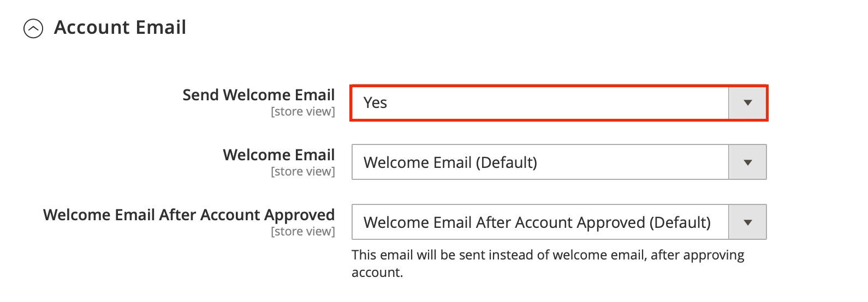
Task: Click the "(Default)" text in Welcome Email selector
Action: point(507,162)
